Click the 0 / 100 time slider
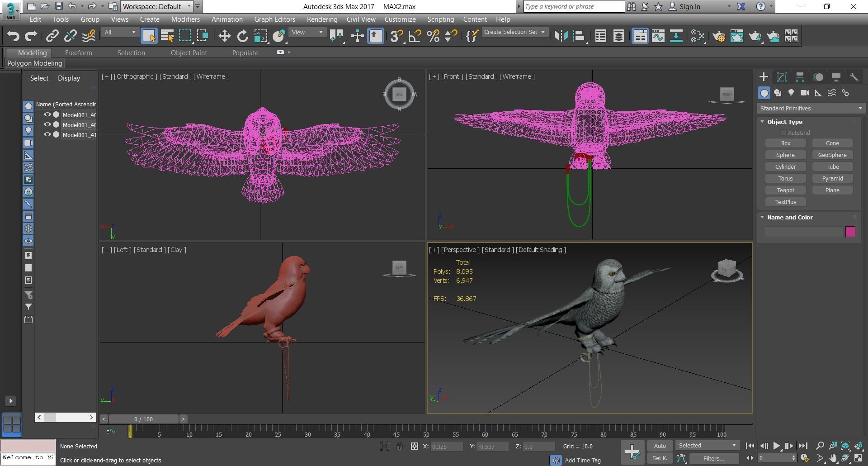868x466 pixels. (143, 419)
